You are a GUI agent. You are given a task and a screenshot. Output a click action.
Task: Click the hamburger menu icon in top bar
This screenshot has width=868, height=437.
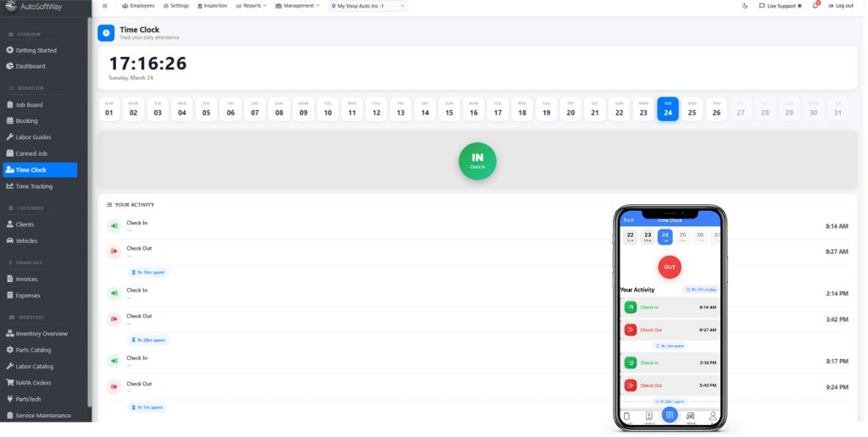(x=104, y=6)
